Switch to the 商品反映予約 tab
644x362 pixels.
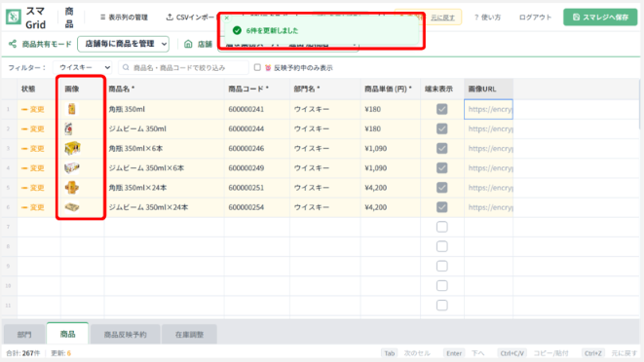coord(125,334)
